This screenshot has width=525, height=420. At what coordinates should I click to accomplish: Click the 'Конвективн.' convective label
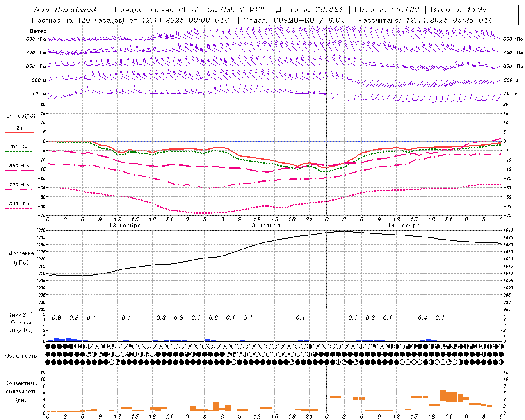click(x=21, y=383)
